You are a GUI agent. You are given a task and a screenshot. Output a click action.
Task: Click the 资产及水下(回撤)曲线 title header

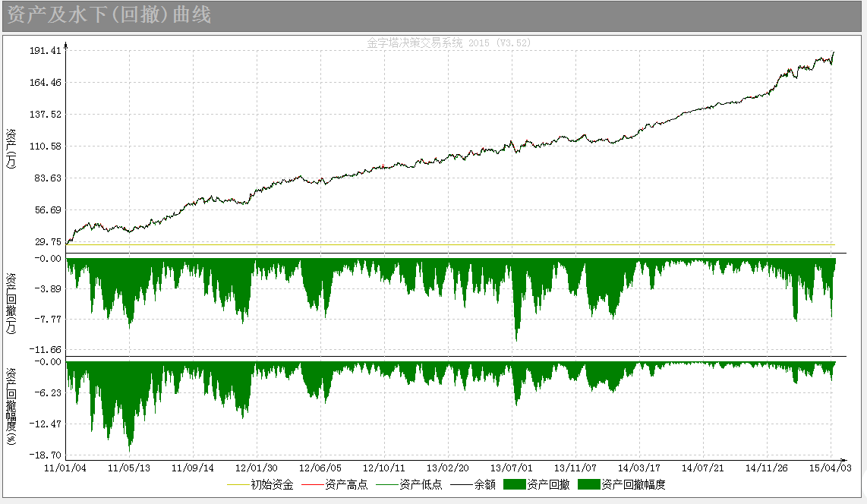(x=110, y=15)
